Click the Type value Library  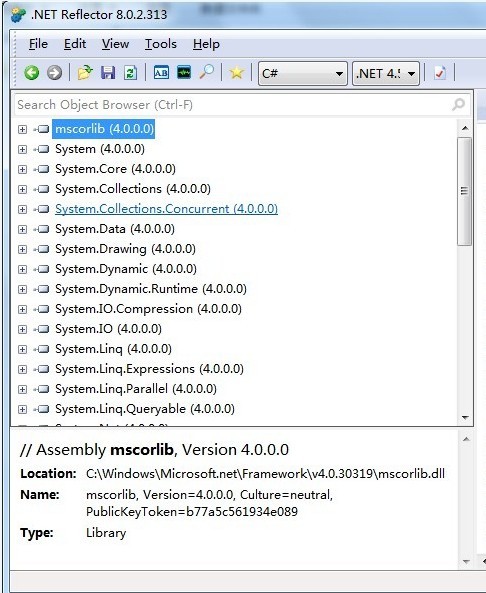106,533
